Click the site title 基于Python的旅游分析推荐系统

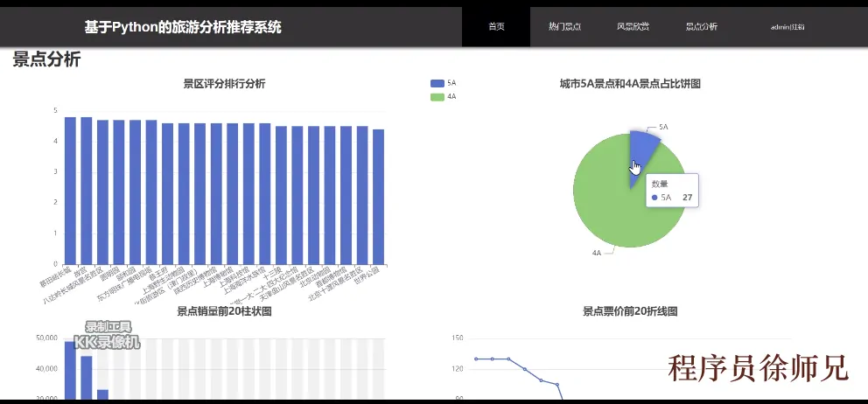point(183,27)
